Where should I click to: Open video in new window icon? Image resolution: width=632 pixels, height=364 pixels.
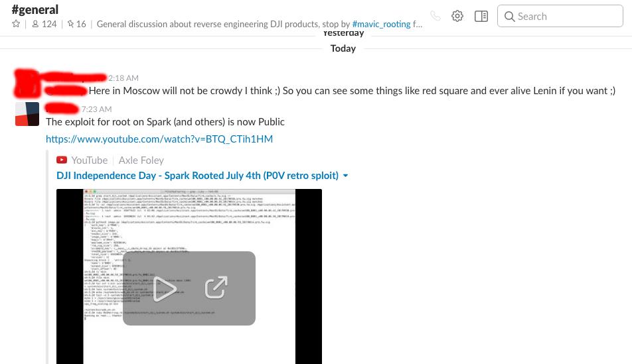coord(216,288)
